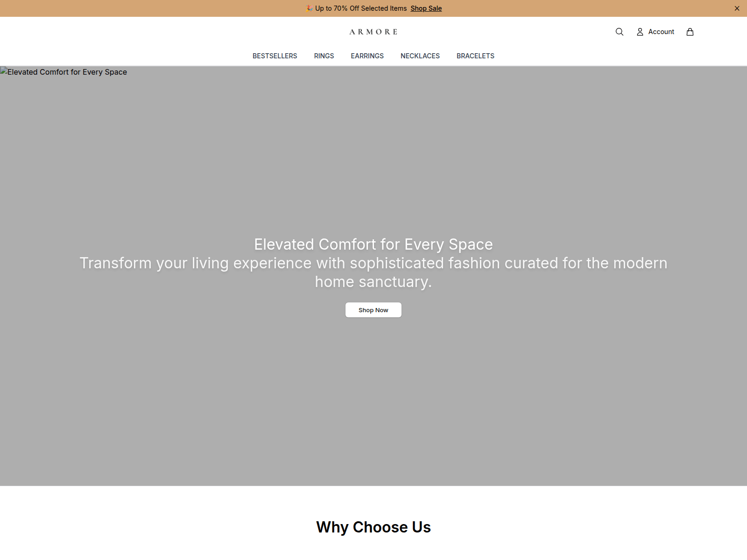The width and height of the screenshot is (747, 560).
Task: Click the 'Up to 70% Off Selected Items' text
Action: [x=361, y=8]
